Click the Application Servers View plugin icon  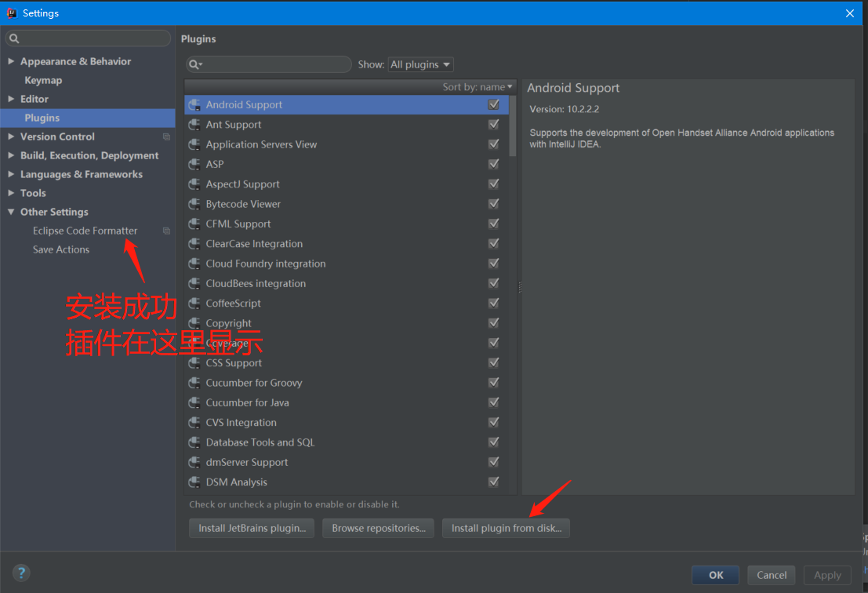tap(194, 144)
